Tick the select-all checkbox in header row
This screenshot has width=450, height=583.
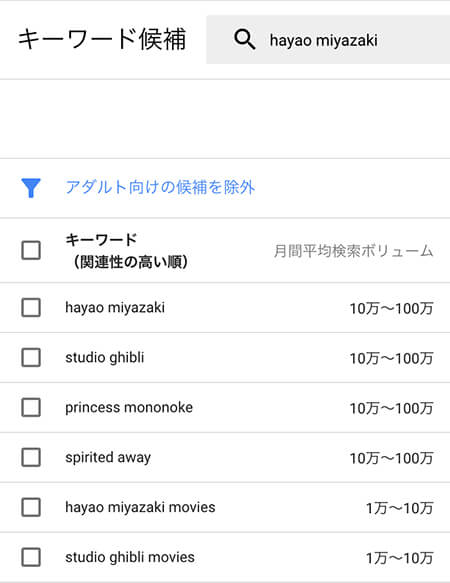point(31,250)
